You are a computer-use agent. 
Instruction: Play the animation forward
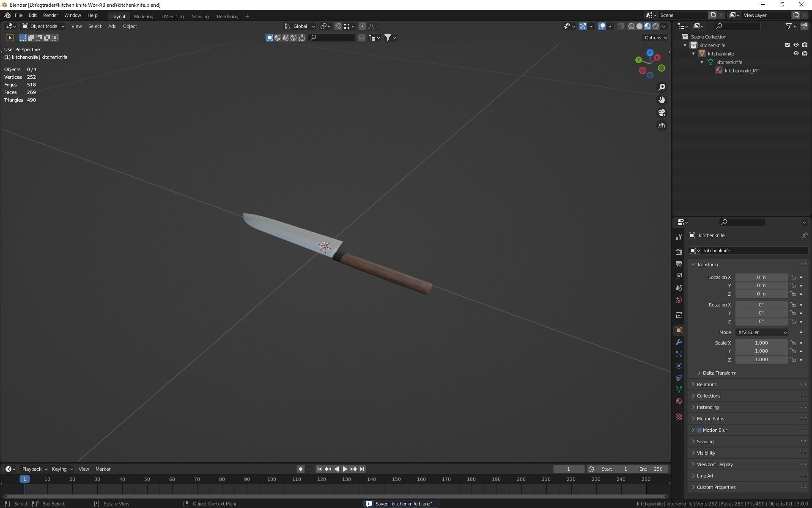click(345, 469)
